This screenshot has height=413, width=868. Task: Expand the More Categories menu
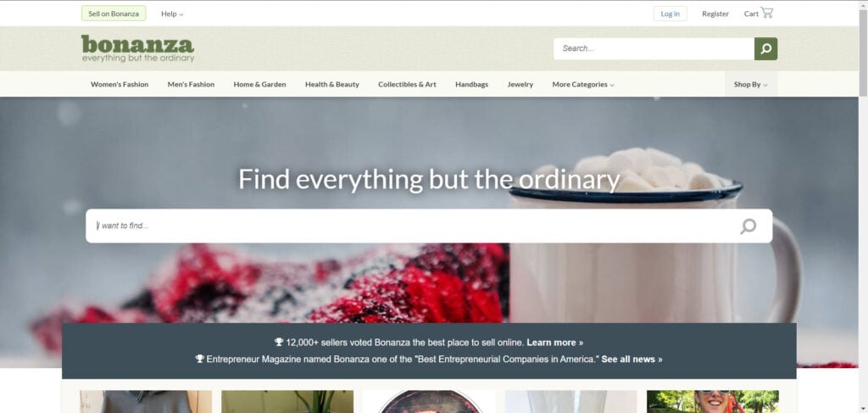coord(583,85)
